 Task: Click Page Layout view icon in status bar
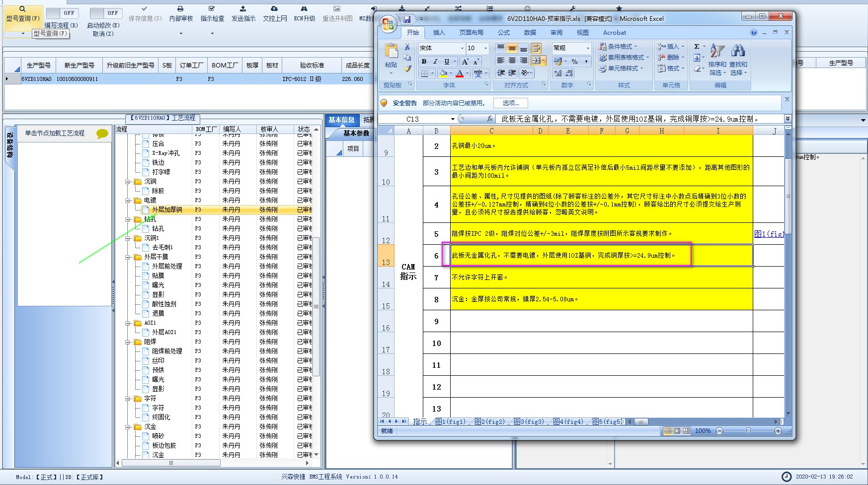(x=677, y=431)
